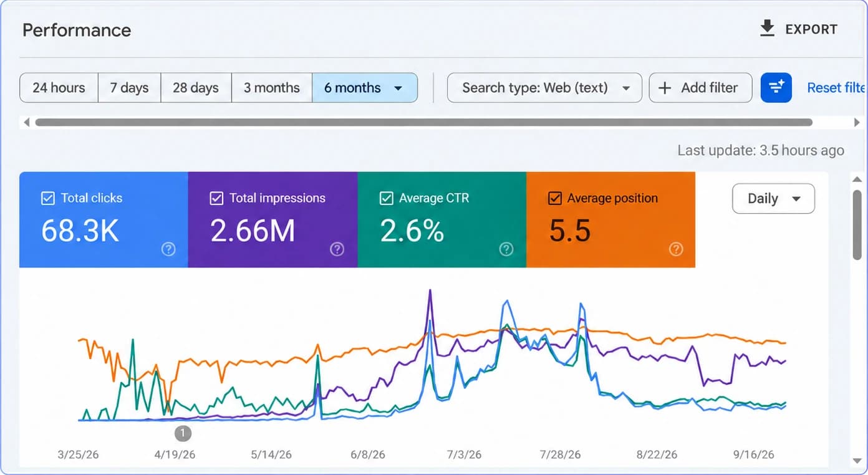
Task: Open help icon on Total clicks card
Action: click(x=168, y=249)
